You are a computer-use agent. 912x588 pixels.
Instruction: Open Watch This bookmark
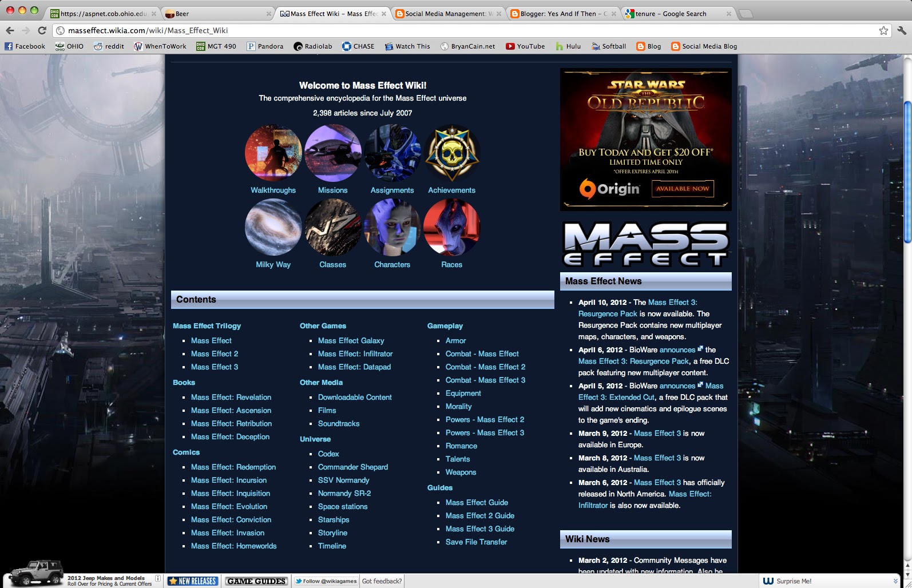(x=407, y=46)
